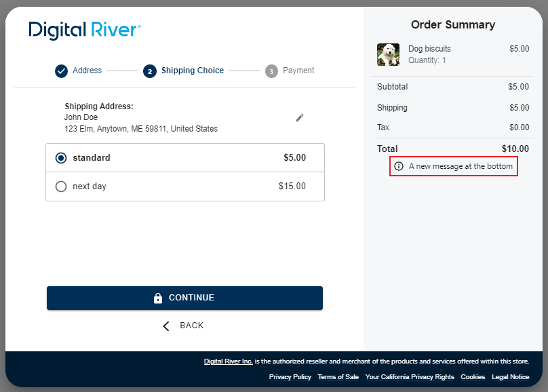
Task: Click the pencil edit address icon
Action: 300,118
